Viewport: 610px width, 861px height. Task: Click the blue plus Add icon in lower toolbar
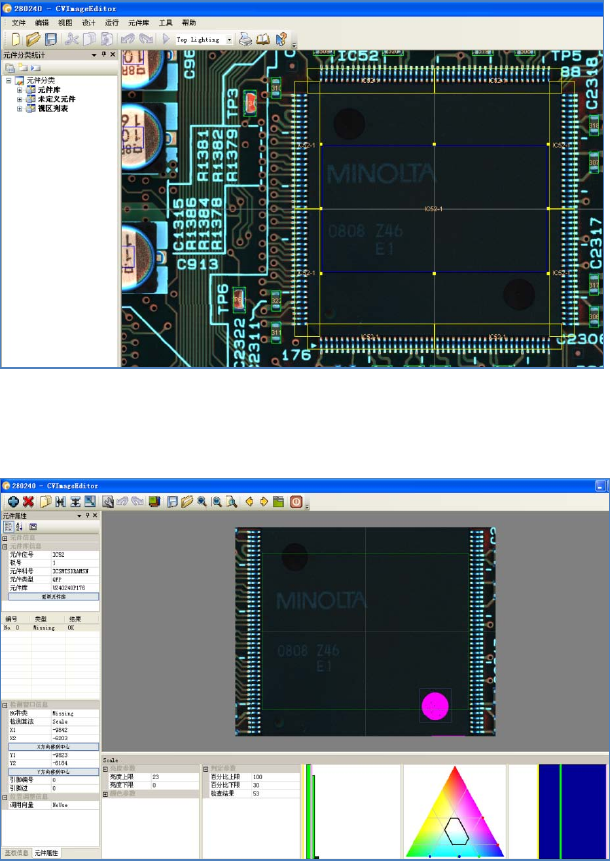coord(14,501)
